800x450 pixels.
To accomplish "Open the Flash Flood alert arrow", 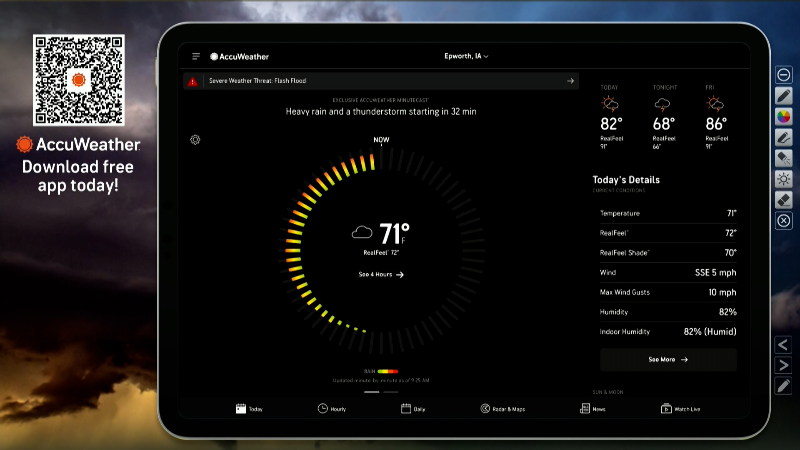I will click(x=570, y=81).
